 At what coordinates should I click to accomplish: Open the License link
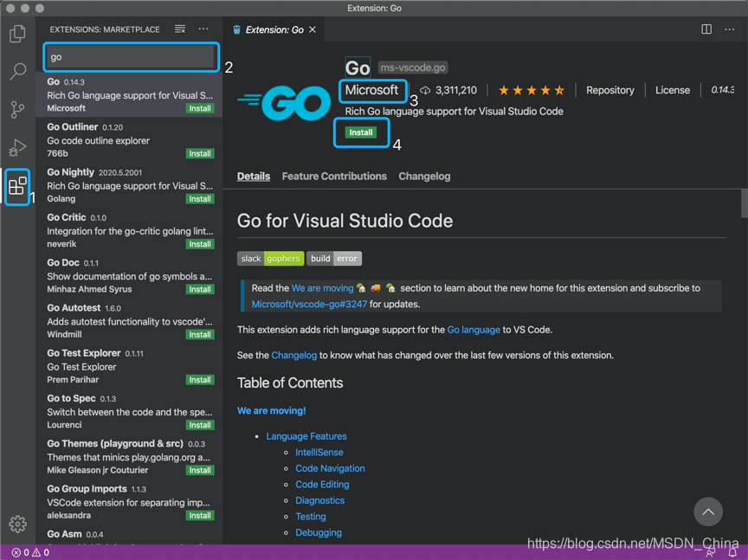[672, 90]
